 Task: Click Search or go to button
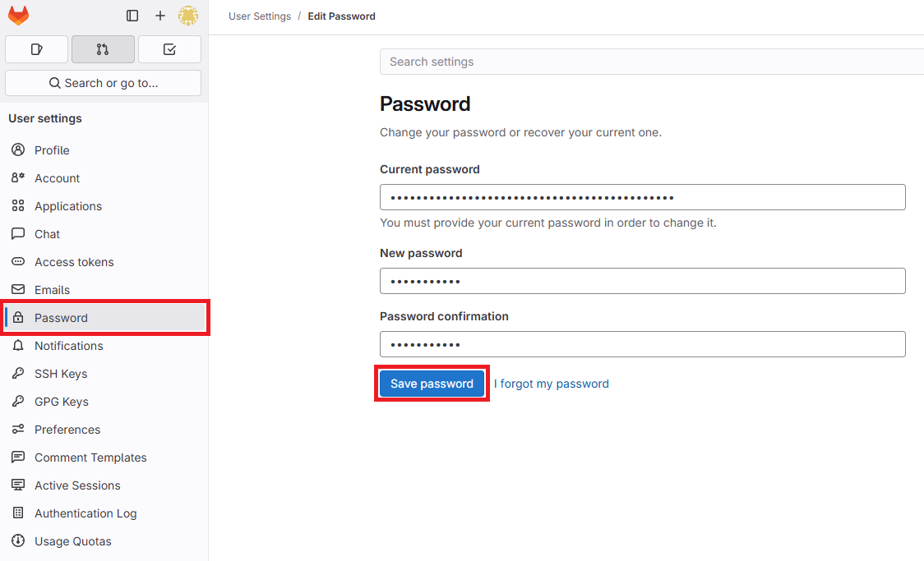[x=103, y=83]
